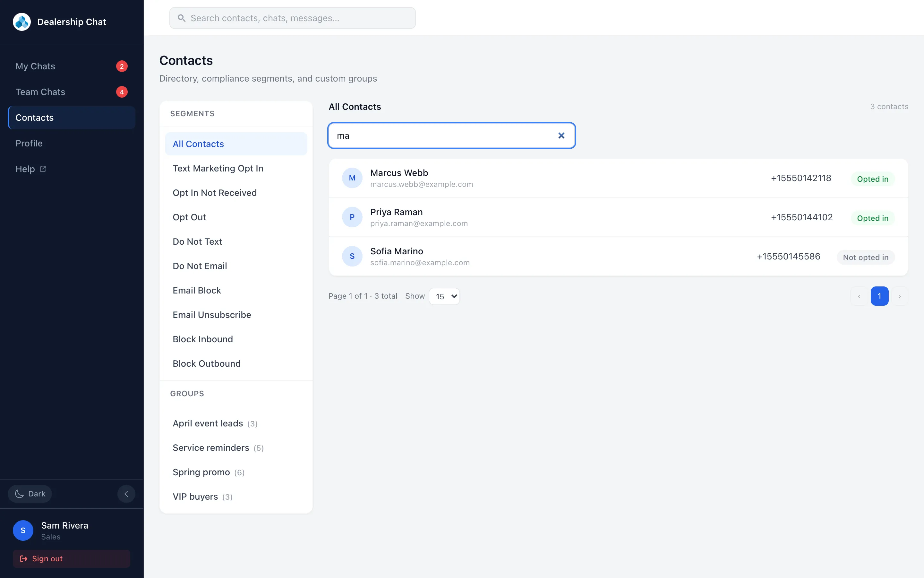Viewport: 924px width, 578px height.
Task: Select page 1 button
Action: [x=879, y=296]
